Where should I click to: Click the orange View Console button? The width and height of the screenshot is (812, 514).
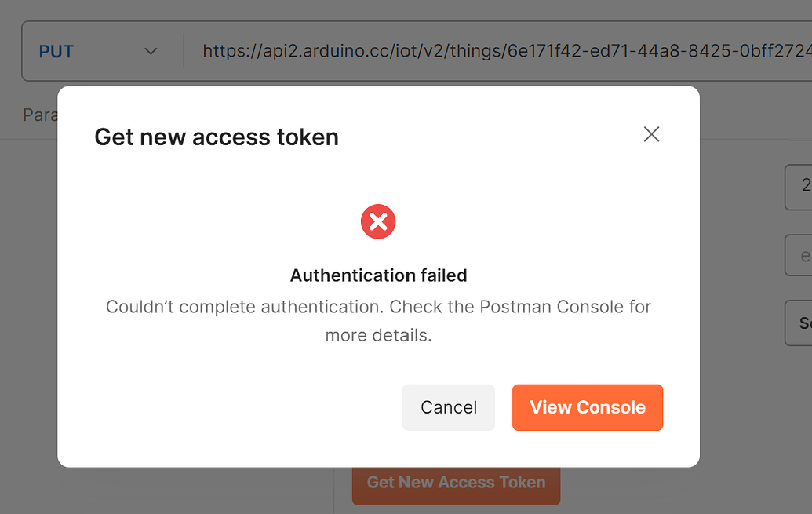tap(587, 407)
